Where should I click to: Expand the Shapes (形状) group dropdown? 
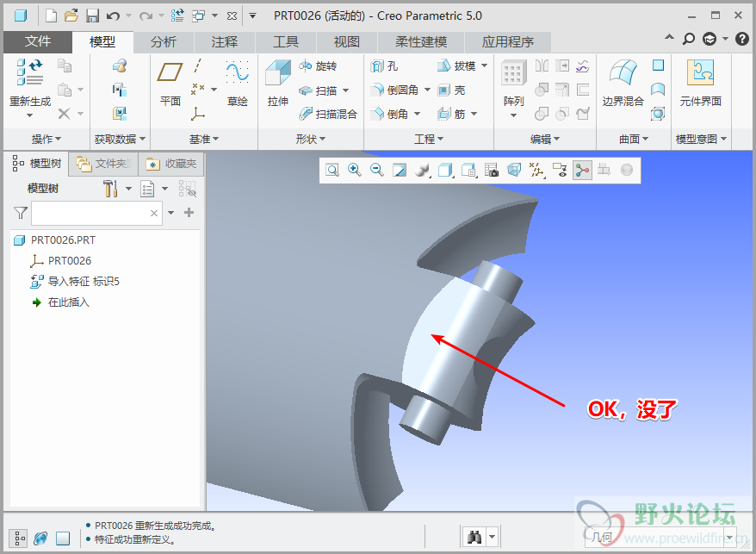(x=311, y=139)
